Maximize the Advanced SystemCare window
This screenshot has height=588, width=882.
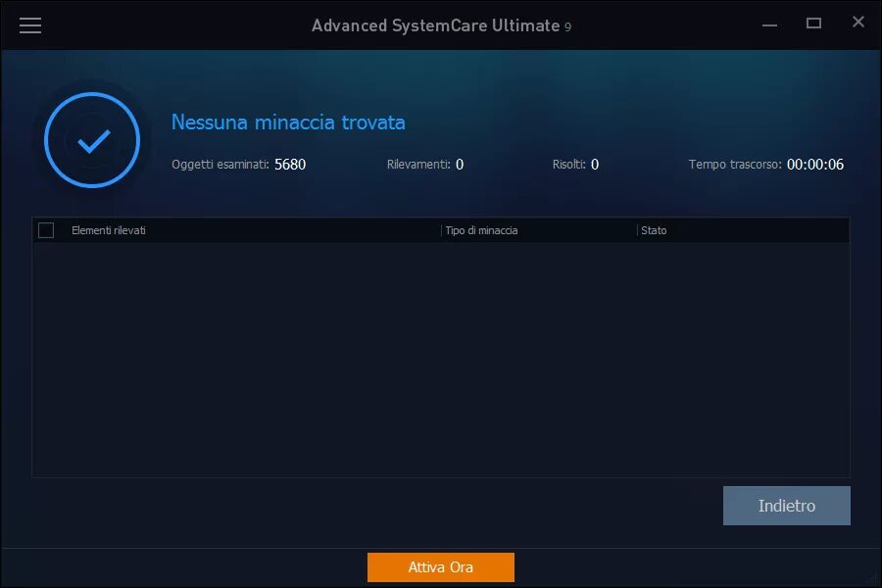coord(813,24)
